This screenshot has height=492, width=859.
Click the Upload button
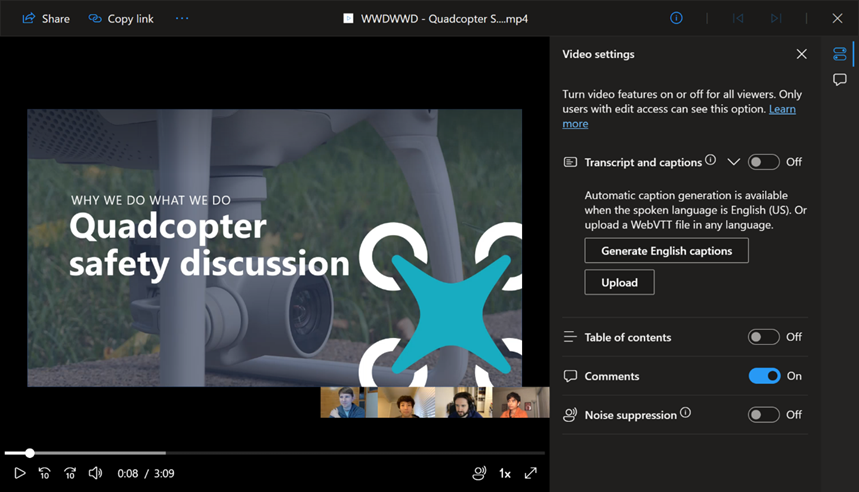619,282
